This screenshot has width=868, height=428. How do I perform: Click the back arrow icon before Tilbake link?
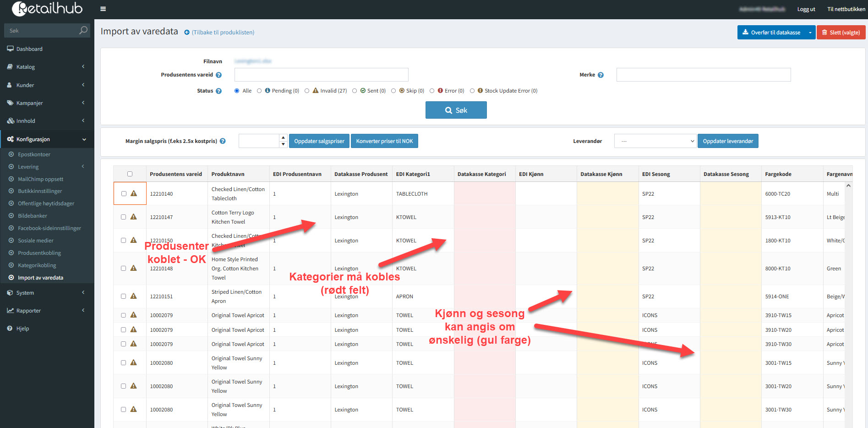coord(187,33)
